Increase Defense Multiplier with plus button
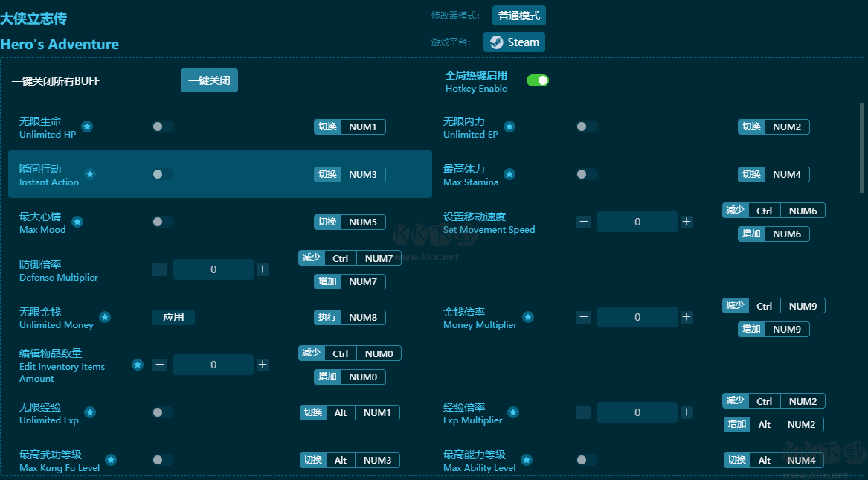The image size is (868, 480). pos(263,269)
